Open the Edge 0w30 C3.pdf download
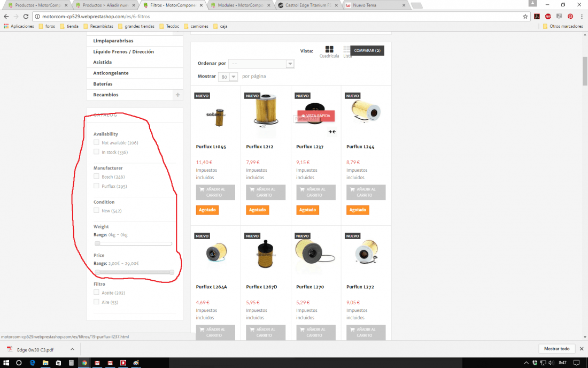The image size is (588, 368). [35, 350]
